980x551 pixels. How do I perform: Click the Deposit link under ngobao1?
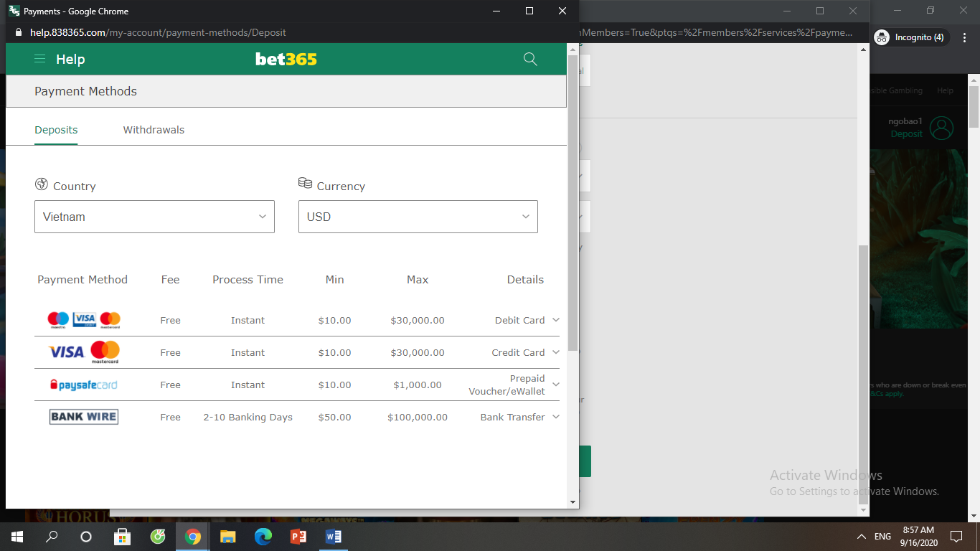tap(906, 134)
